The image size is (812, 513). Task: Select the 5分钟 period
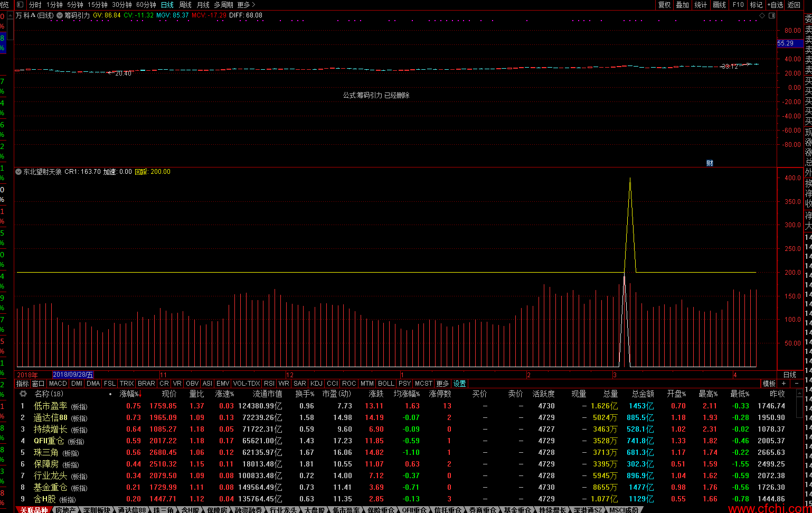75,5
